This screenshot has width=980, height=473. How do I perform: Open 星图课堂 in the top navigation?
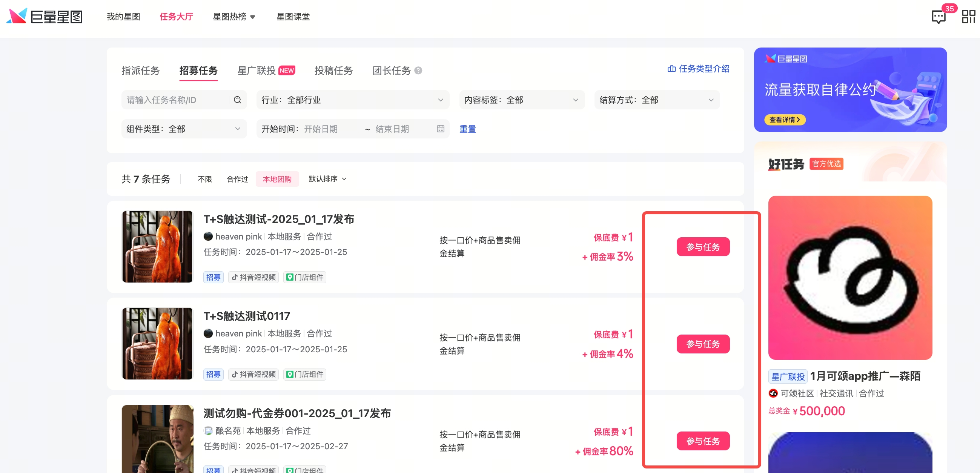(293, 17)
